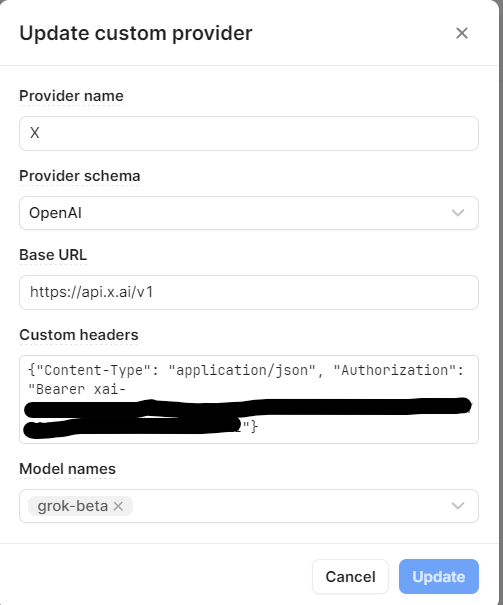
Task: Remove the grok-beta model tag
Action: (118, 506)
